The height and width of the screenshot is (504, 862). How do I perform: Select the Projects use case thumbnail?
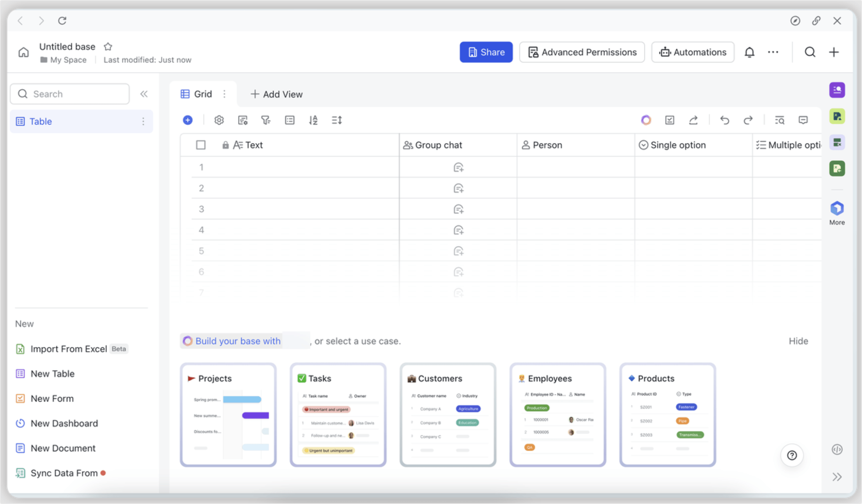[228, 415]
